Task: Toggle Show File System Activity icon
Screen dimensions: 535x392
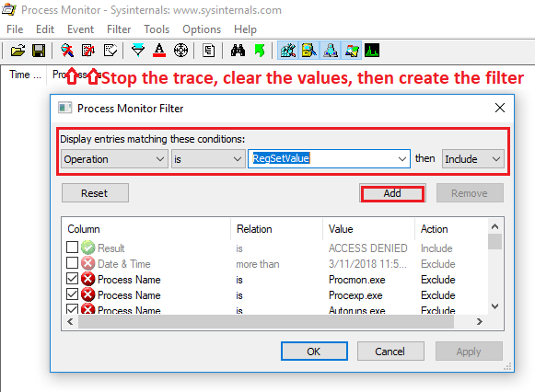Action: [x=309, y=51]
